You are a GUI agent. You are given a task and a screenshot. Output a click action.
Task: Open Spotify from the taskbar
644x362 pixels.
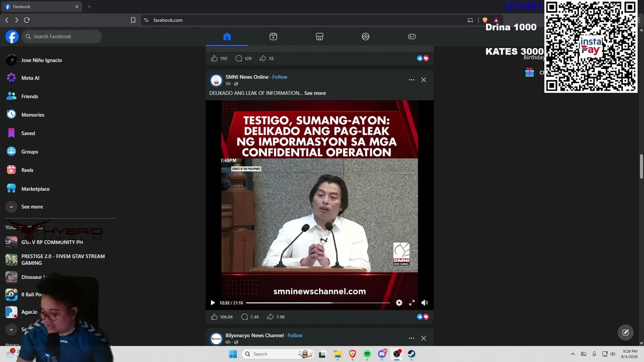pyautogui.click(x=367, y=354)
